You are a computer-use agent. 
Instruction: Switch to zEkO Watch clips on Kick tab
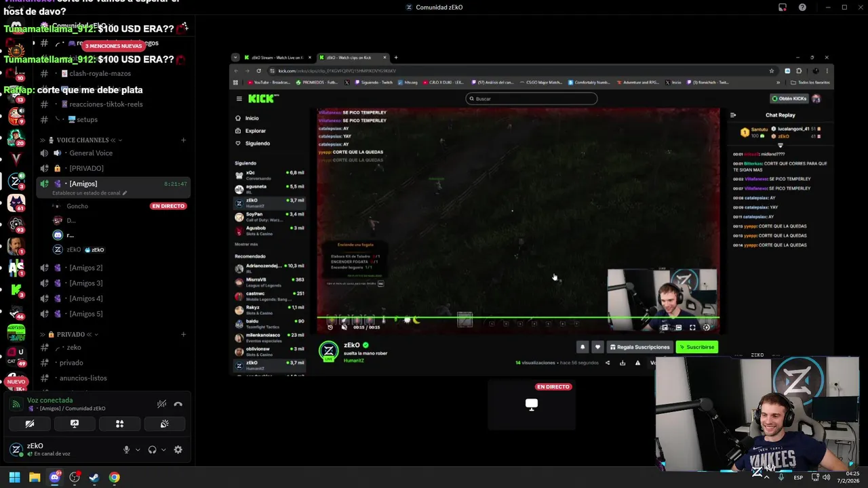coord(353,58)
